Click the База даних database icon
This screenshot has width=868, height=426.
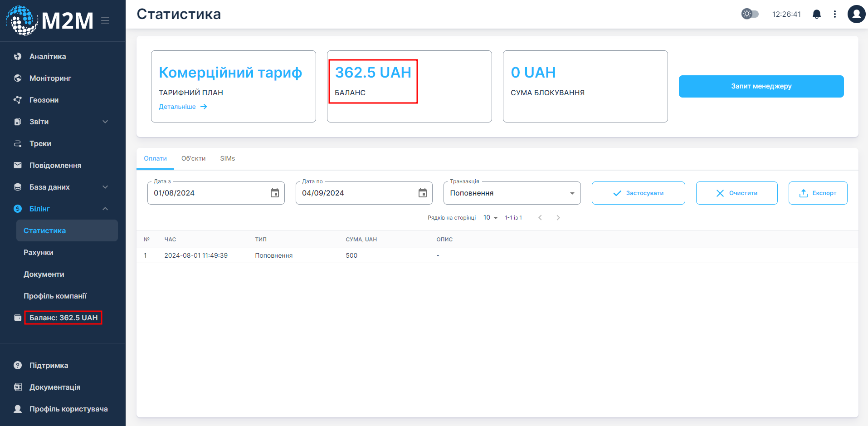(18, 187)
